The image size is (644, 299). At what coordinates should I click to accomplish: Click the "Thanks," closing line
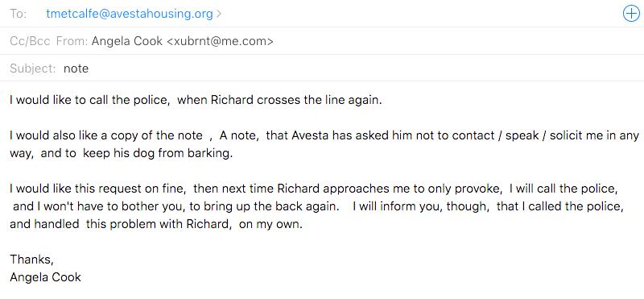pos(31,260)
